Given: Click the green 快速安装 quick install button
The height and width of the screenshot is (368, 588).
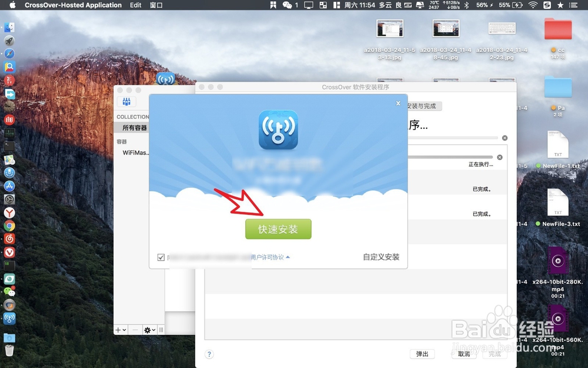Looking at the screenshot, I should tap(278, 229).
